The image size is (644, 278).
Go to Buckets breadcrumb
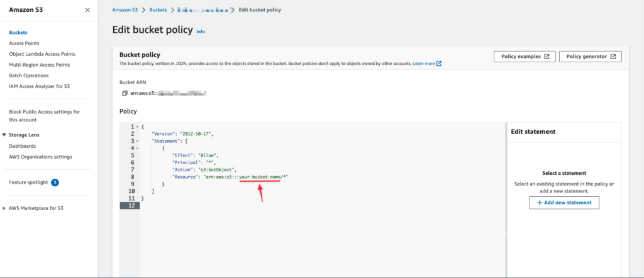coord(158,10)
